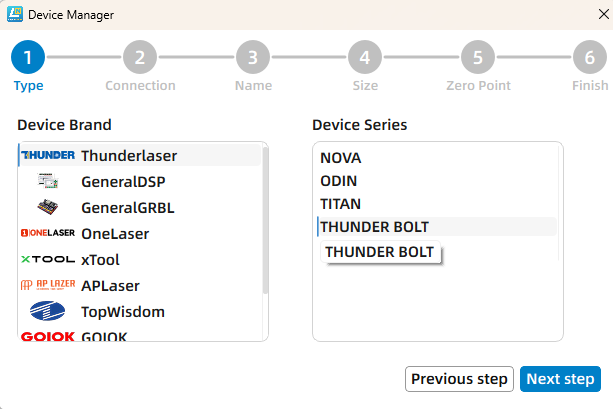Jump to step 3 Name
This screenshot has width=613, height=409.
point(253,58)
